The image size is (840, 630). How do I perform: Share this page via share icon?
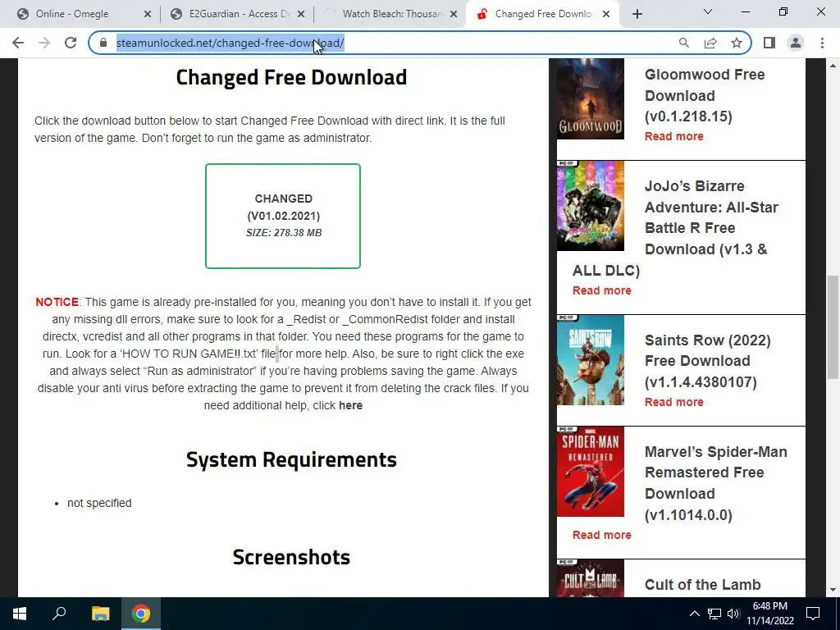710,43
